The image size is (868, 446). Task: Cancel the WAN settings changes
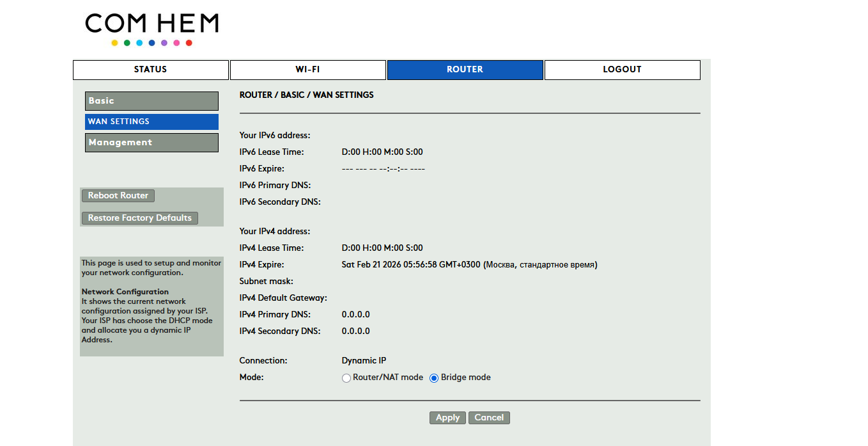[x=489, y=418]
